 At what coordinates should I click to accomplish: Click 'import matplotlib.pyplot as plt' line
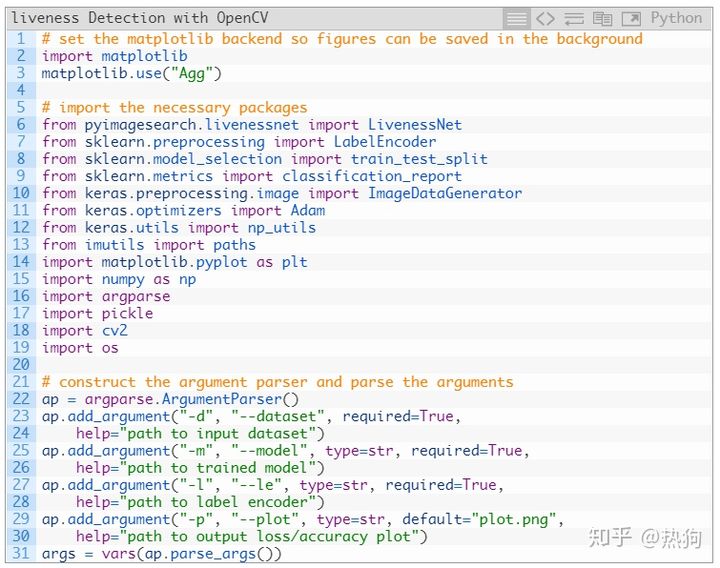[x=174, y=262]
